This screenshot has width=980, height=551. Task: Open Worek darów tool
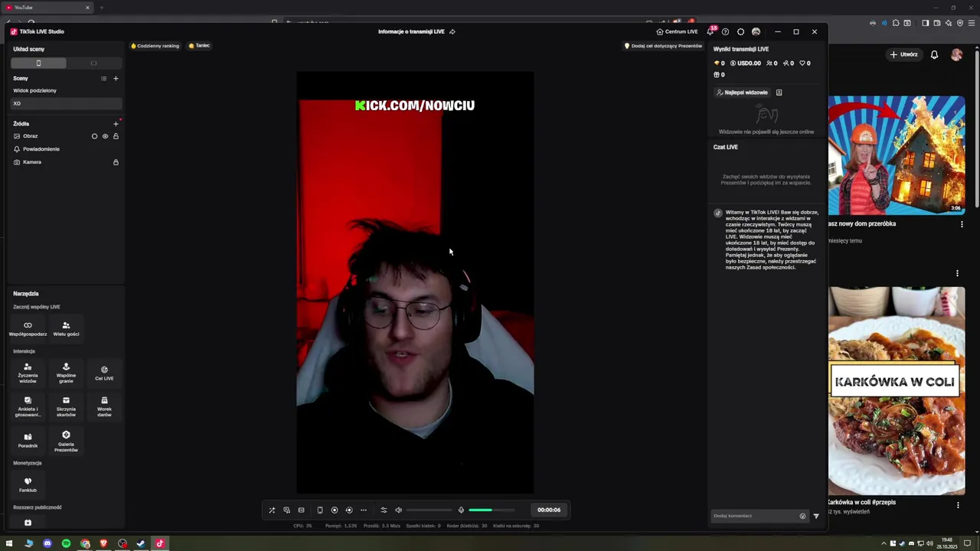[x=104, y=406]
